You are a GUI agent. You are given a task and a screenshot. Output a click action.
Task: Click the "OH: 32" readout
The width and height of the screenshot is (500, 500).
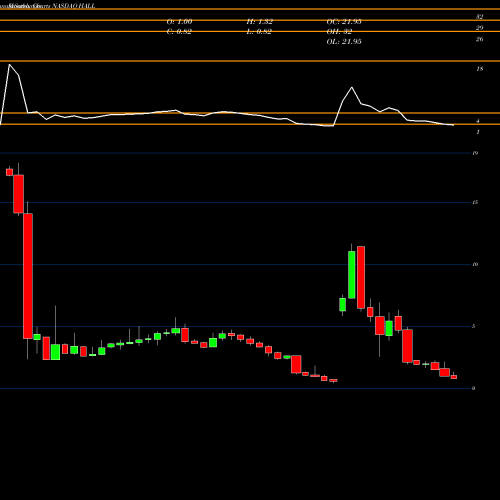339,32
